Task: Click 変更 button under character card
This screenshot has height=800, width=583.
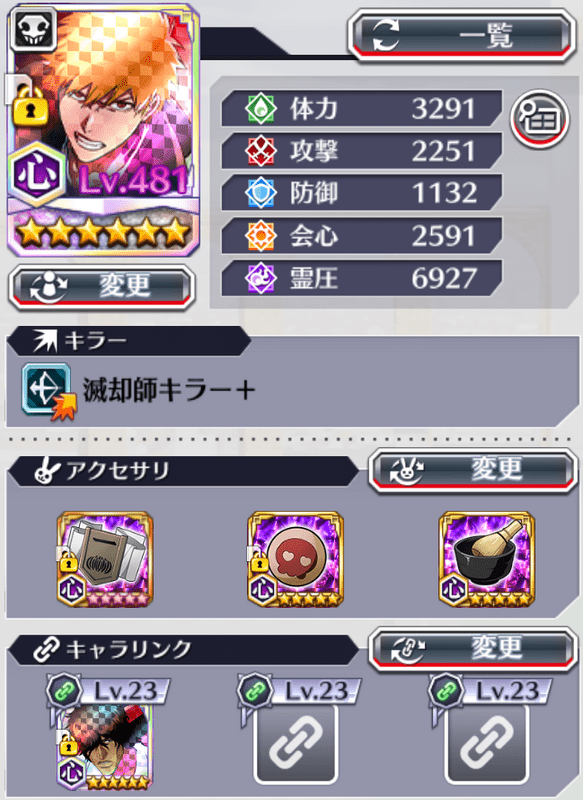Action: (102, 288)
